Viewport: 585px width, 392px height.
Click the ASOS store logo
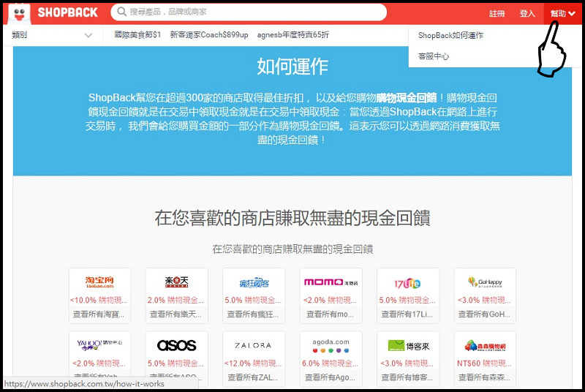click(176, 345)
